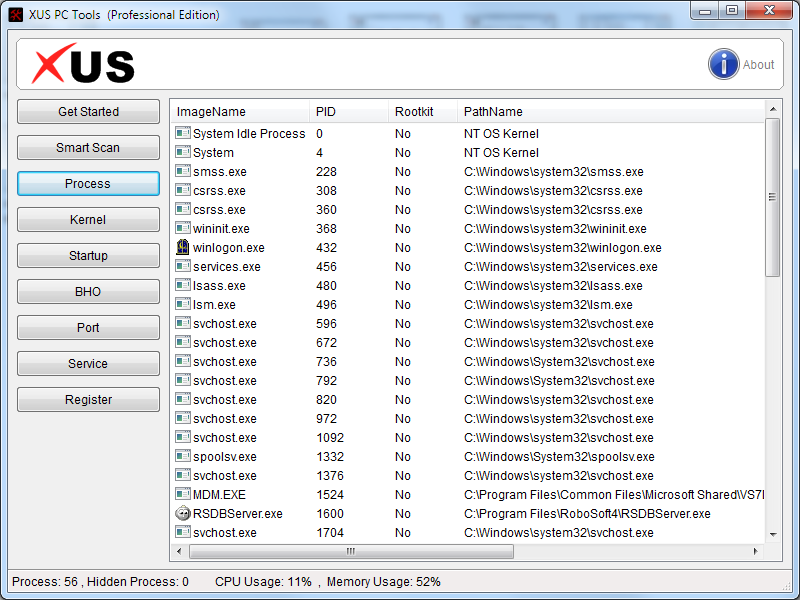Viewport: 800px width, 600px height.
Task: Click the blue About info icon
Action: (x=723, y=64)
